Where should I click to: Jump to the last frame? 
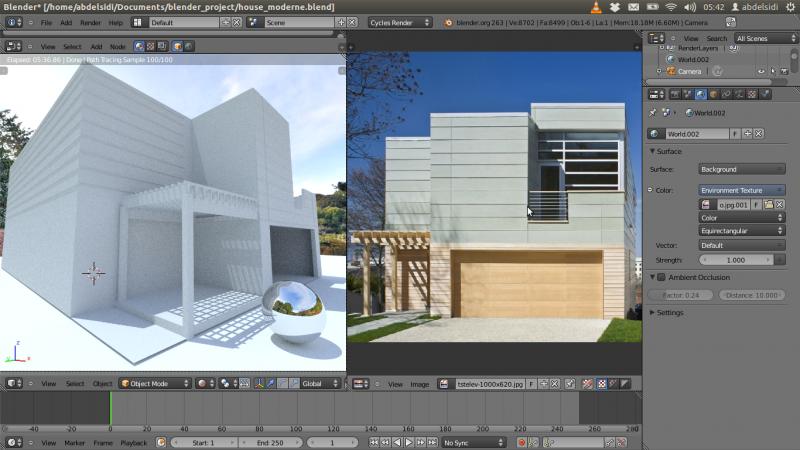click(x=432, y=443)
